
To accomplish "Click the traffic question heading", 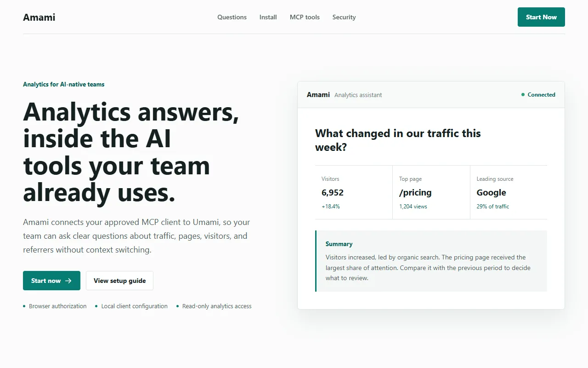I will [398, 140].
